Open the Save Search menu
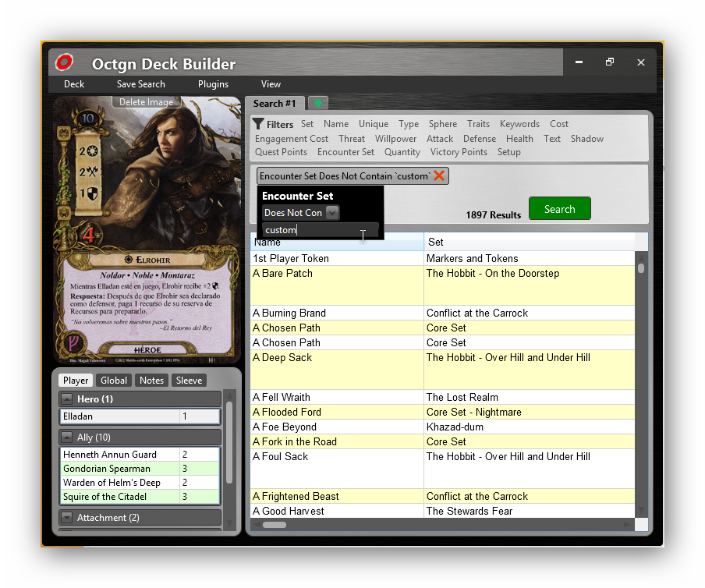 click(x=140, y=84)
